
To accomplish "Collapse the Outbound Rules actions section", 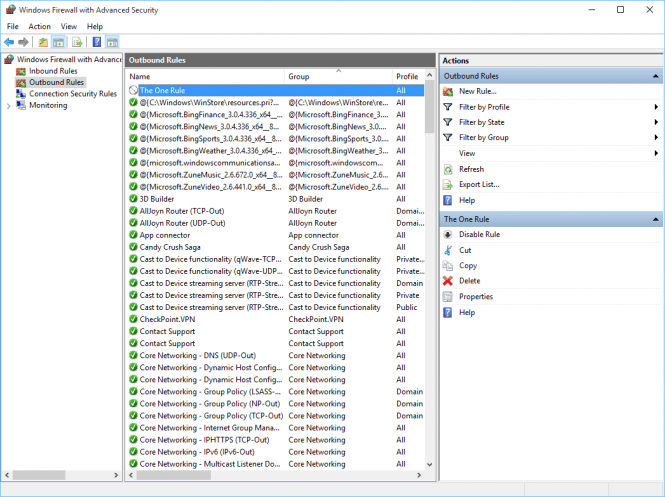I will [656, 76].
